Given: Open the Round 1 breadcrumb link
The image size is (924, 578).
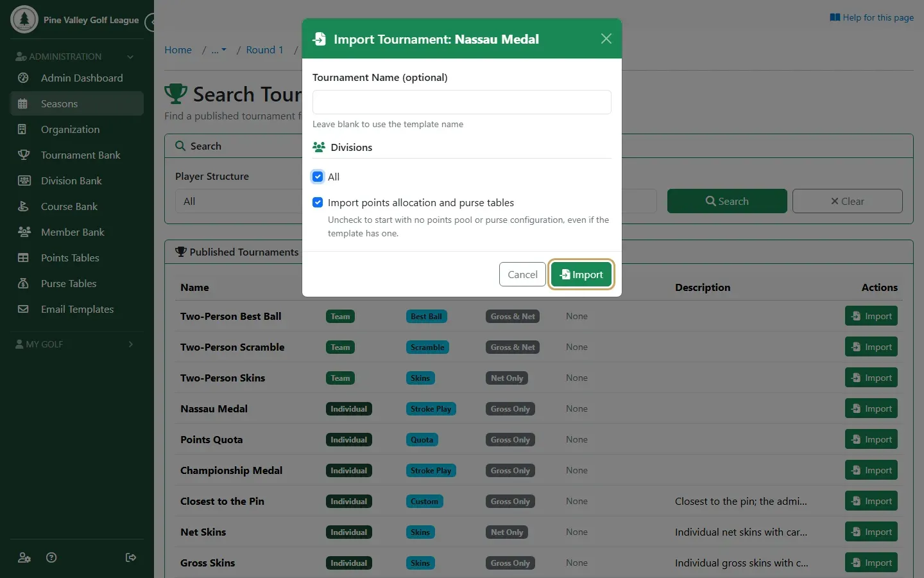Looking at the screenshot, I should click(264, 49).
